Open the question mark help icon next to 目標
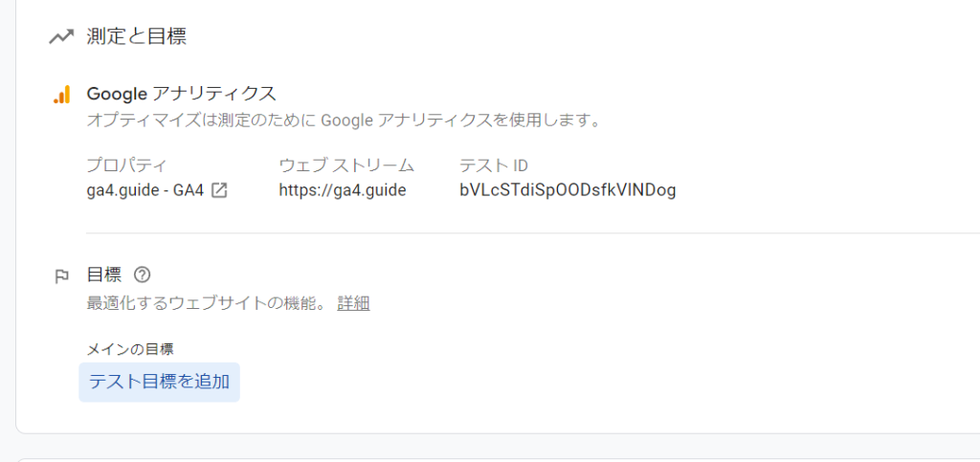 tap(143, 275)
